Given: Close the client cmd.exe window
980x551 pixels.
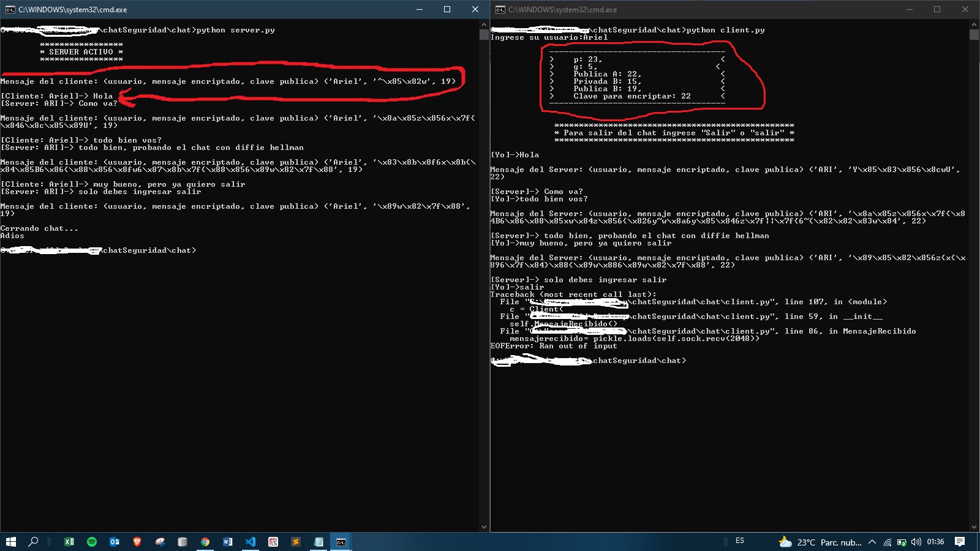Looking at the screenshot, I should (965, 9).
